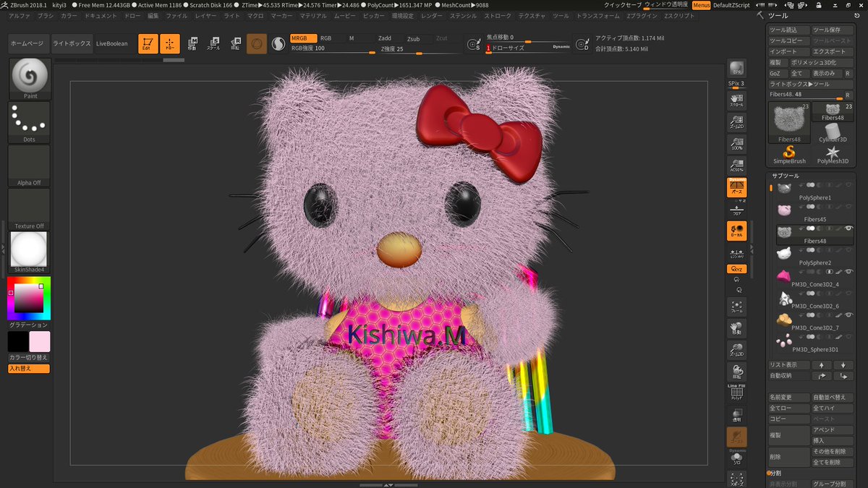The width and height of the screenshot is (868, 488).
Task: Click the AC50% half-size icon
Action: (x=736, y=165)
